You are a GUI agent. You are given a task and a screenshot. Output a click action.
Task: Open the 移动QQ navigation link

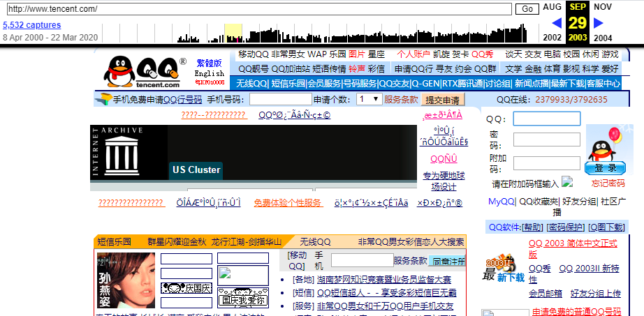[x=254, y=54]
